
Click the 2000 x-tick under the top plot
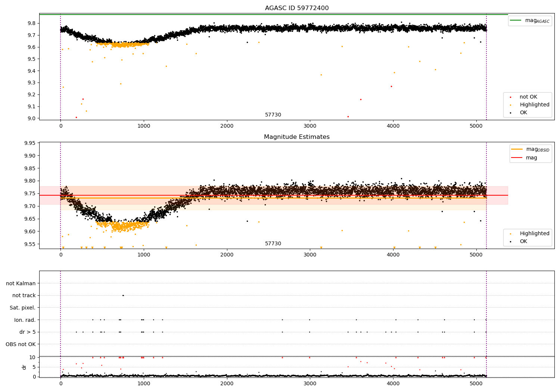(x=227, y=126)
